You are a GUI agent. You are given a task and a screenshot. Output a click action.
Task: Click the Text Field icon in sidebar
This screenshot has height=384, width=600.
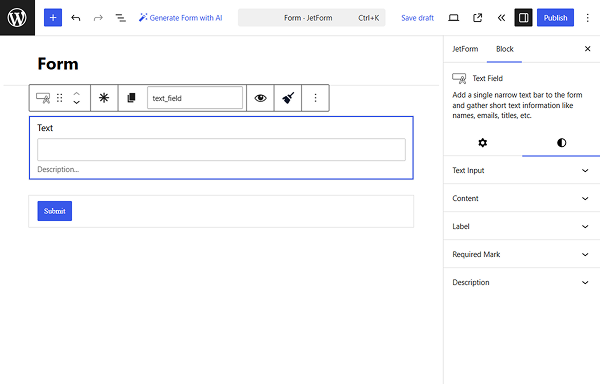459,78
